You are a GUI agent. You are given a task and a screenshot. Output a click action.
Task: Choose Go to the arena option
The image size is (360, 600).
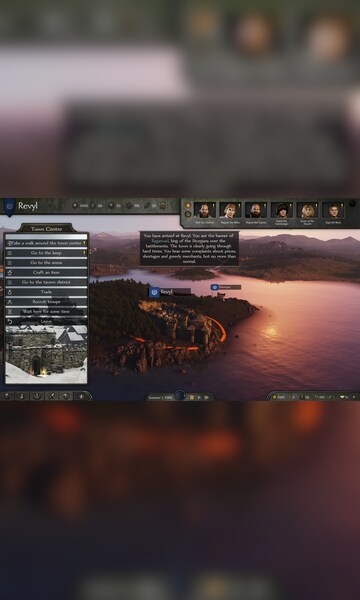[x=46, y=263]
